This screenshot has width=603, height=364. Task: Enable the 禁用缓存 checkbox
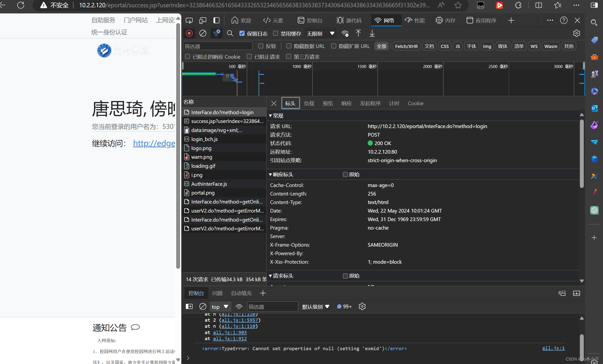click(275, 33)
